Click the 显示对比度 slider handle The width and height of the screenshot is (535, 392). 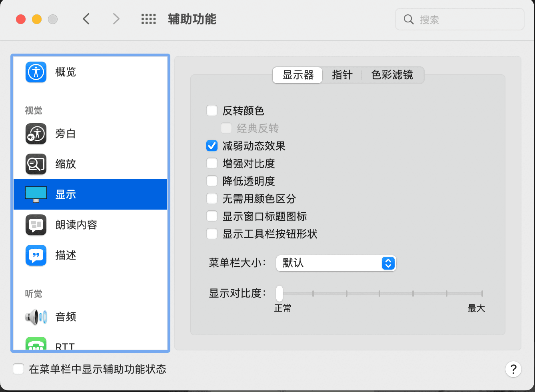[x=279, y=294]
